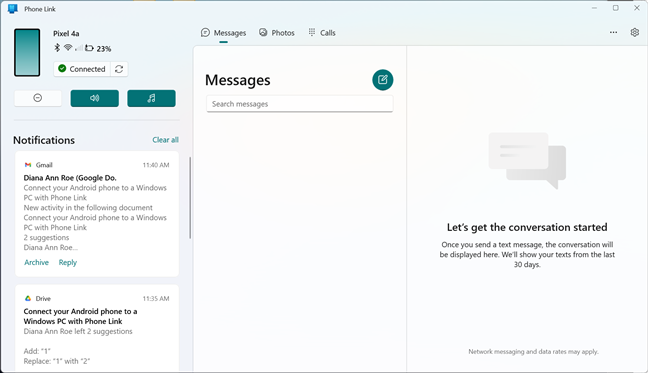This screenshot has height=373, width=648.
Task: Open the more options ellipsis menu
Action: click(x=613, y=32)
